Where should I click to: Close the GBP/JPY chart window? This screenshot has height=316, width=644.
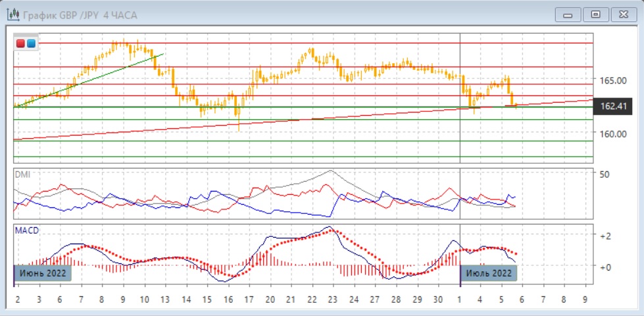pos(622,14)
